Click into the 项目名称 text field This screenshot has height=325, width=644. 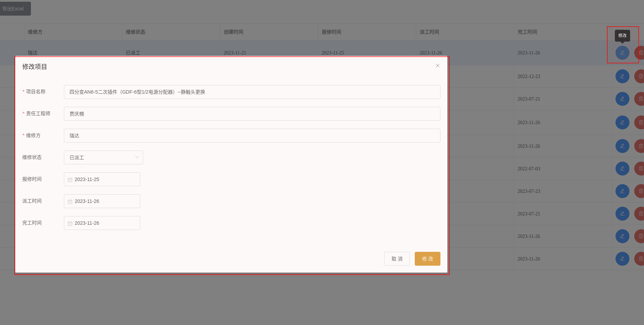[x=252, y=92]
